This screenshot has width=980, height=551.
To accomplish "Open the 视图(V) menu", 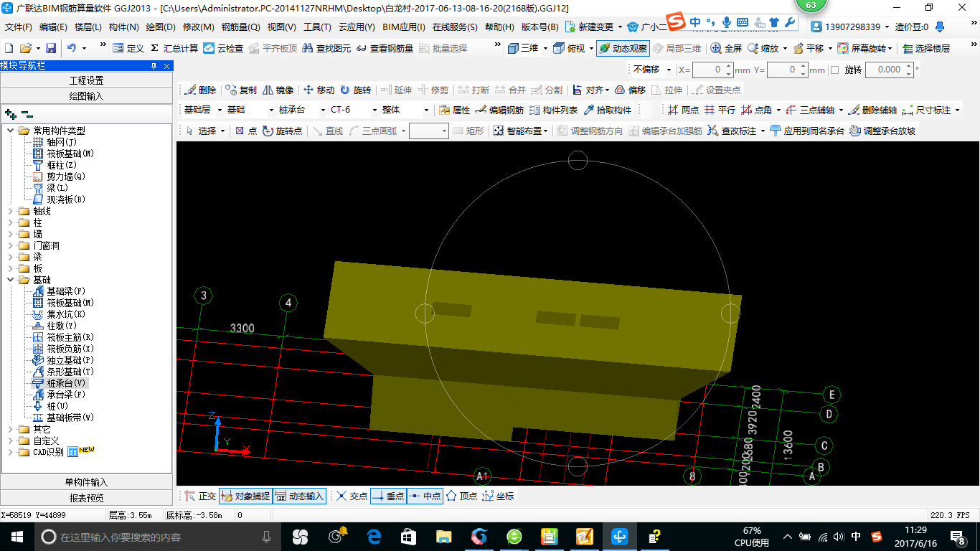I will point(281,27).
